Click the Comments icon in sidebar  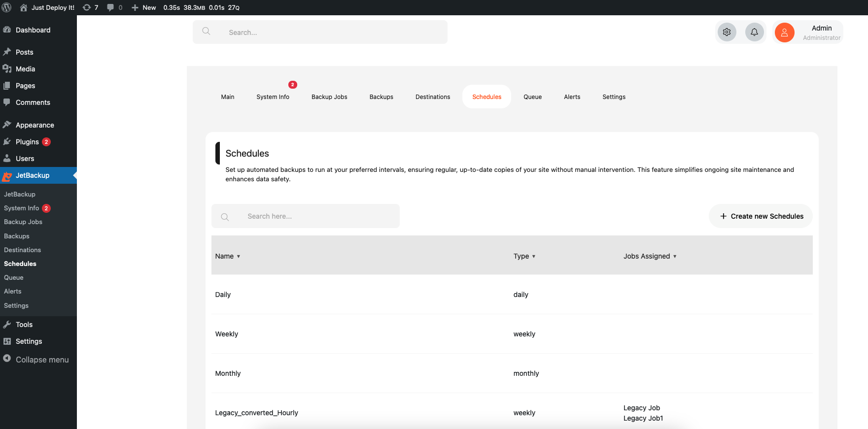click(7, 102)
